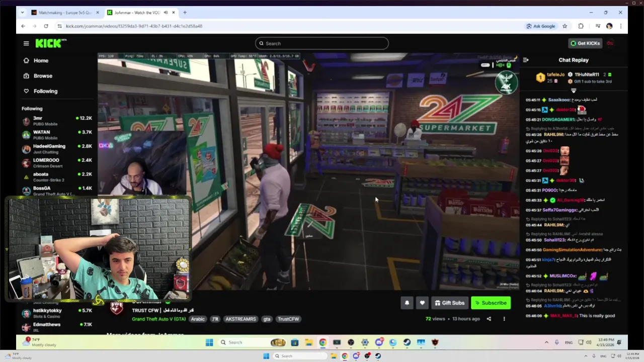Select the Arabic tag
The image size is (644, 362).
pyautogui.click(x=198, y=319)
